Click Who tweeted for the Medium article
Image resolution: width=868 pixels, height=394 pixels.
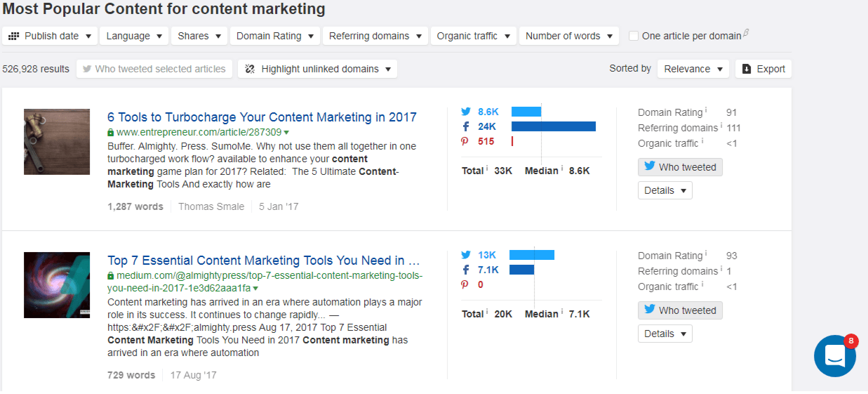point(680,310)
